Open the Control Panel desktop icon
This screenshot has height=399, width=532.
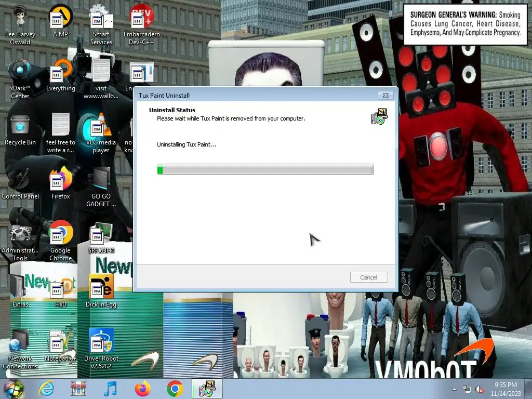(20, 183)
